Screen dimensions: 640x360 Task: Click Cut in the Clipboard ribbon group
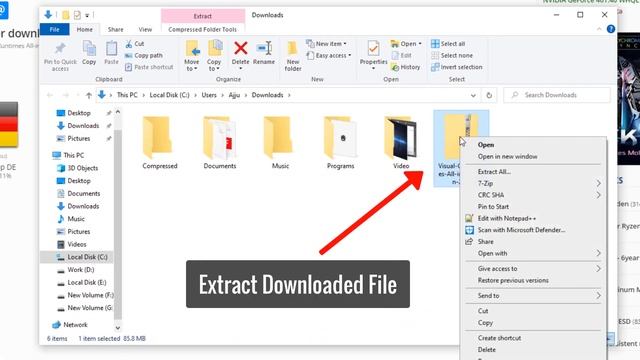point(135,44)
